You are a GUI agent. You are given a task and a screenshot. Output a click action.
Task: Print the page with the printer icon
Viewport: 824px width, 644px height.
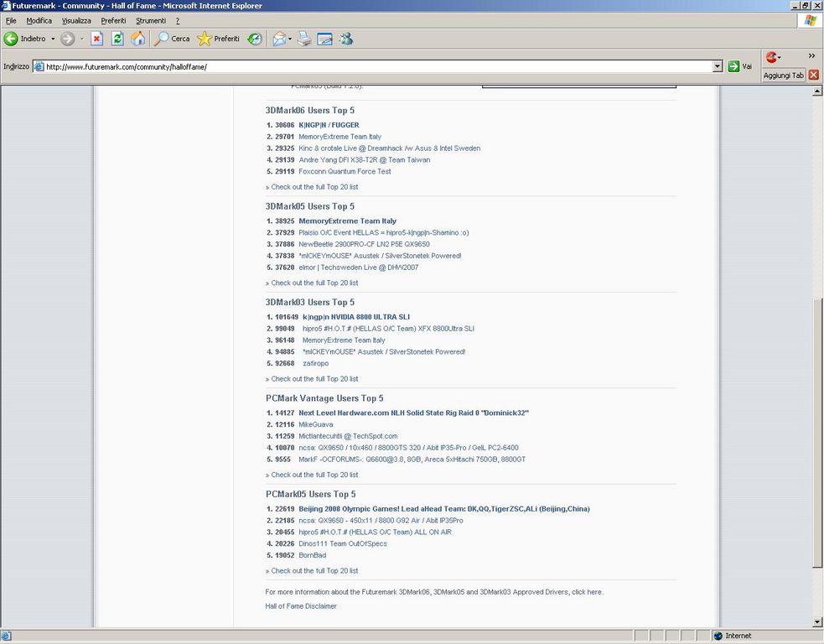click(x=304, y=39)
